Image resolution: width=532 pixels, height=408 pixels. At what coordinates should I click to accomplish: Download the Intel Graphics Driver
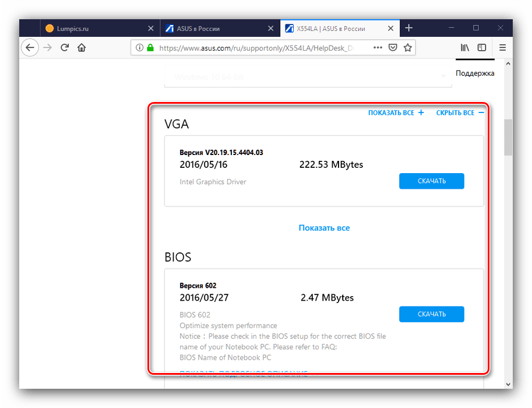pyautogui.click(x=431, y=181)
